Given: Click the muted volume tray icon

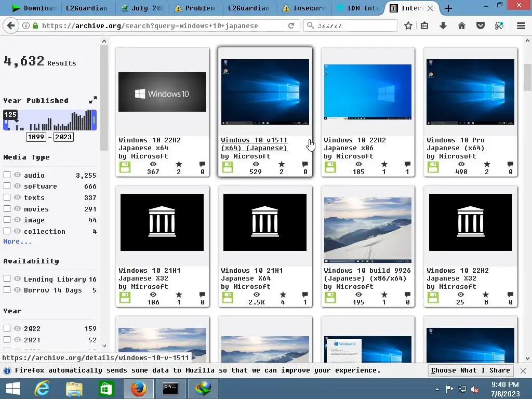Looking at the screenshot, I should click(475, 389).
